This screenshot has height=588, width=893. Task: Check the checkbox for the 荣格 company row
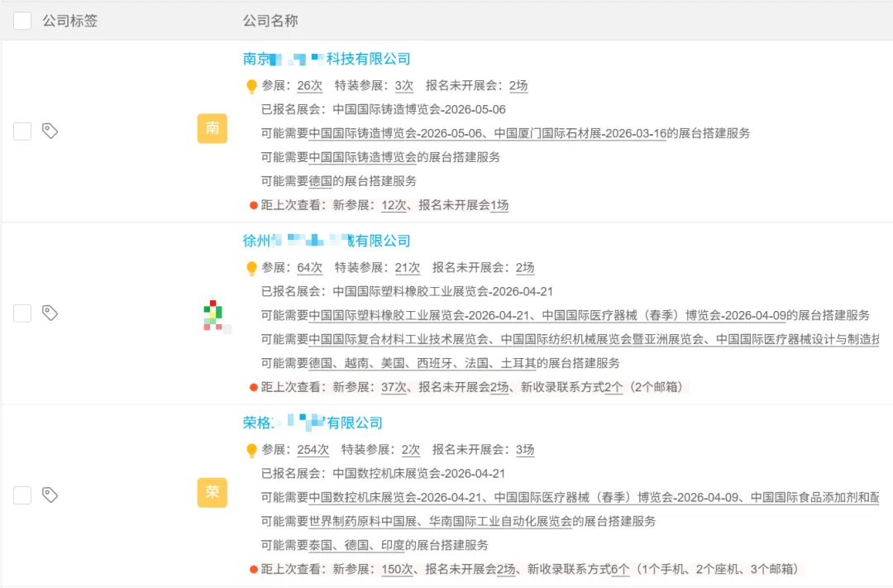21,495
